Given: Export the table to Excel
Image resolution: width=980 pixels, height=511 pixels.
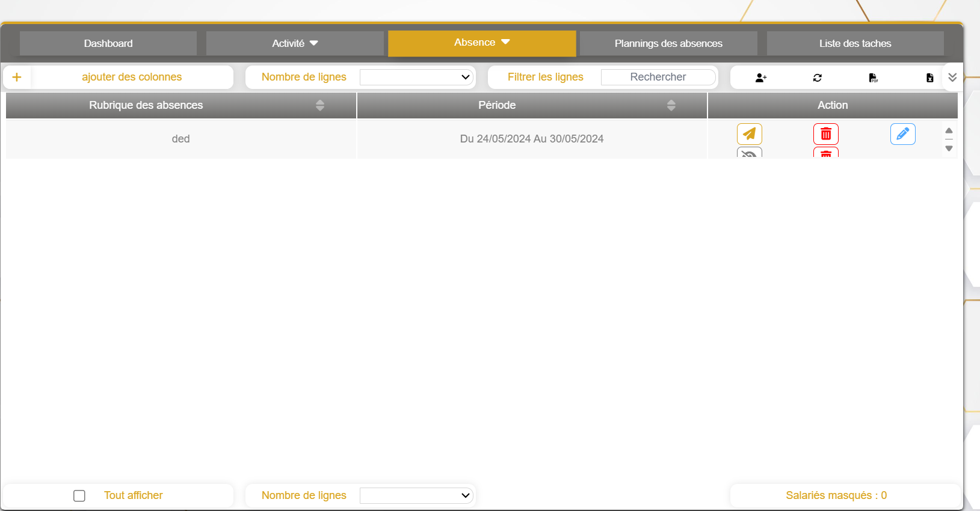Looking at the screenshot, I should click(929, 78).
